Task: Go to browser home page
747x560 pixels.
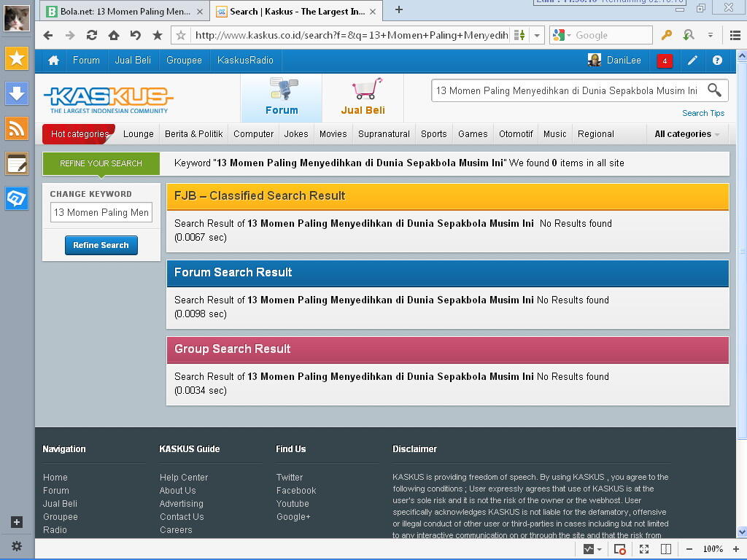Action: 113,35
